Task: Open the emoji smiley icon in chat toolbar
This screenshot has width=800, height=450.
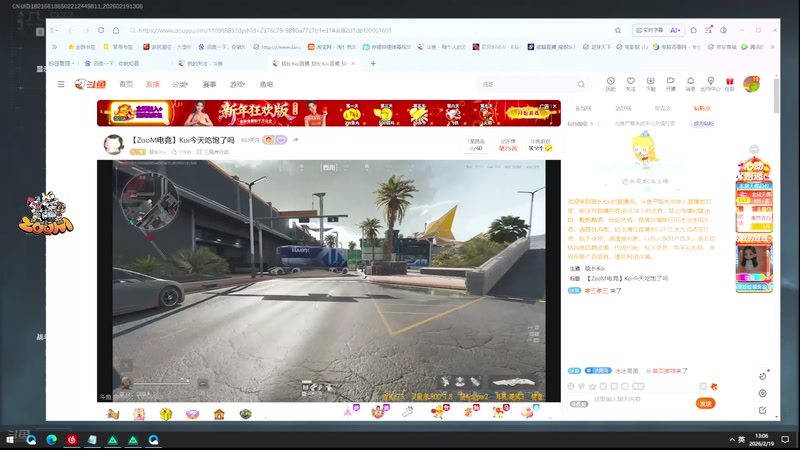Action: 571,386
